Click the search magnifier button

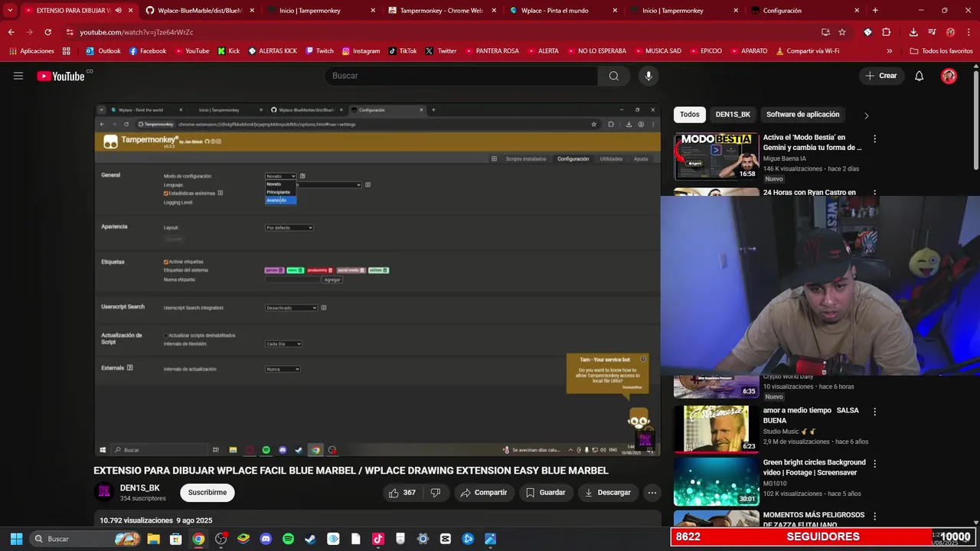[614, 76]
